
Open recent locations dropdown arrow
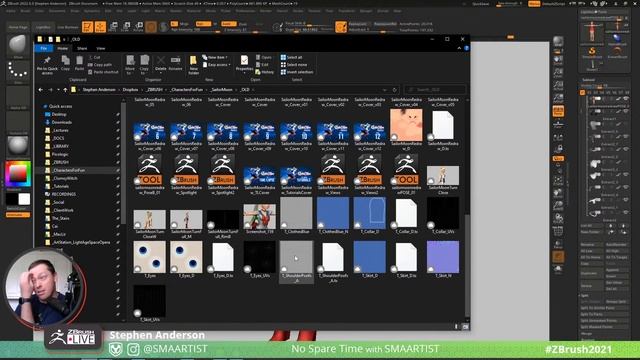[x=58, y=90]
